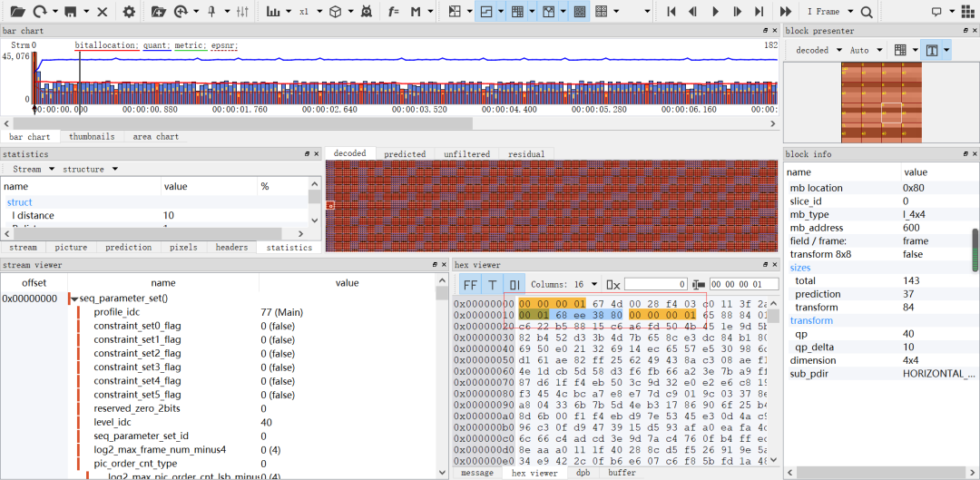Click the debug bug icon in the toolbar
This screenshot has height=480, width=980.
coord(365,12)
